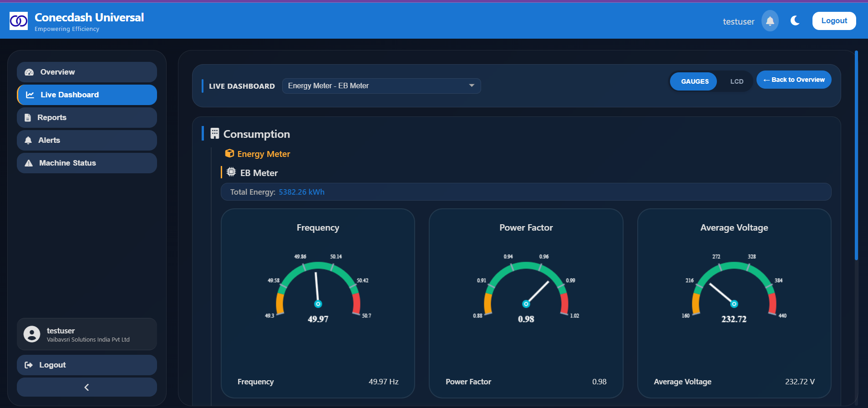The height and width of the screenshot is (408, 868).
Task: Collapse the sidebar with the chevron button
Action: (x=87, y=387)
